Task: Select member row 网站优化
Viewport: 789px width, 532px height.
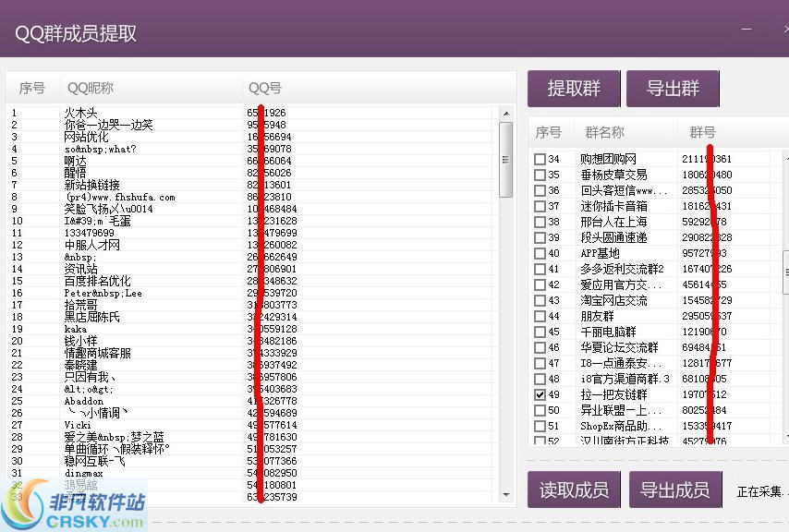Action: [x=250, y=137]
